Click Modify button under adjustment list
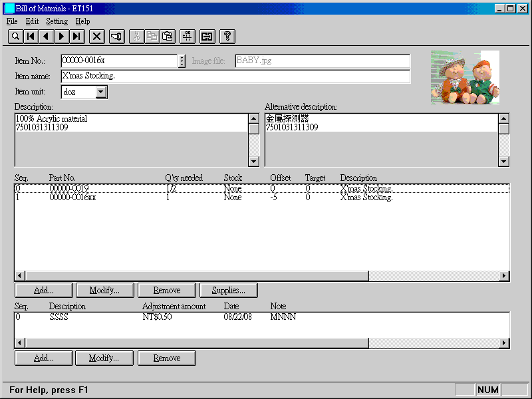This screenshot has height=399, width=532. pos(104,358)
